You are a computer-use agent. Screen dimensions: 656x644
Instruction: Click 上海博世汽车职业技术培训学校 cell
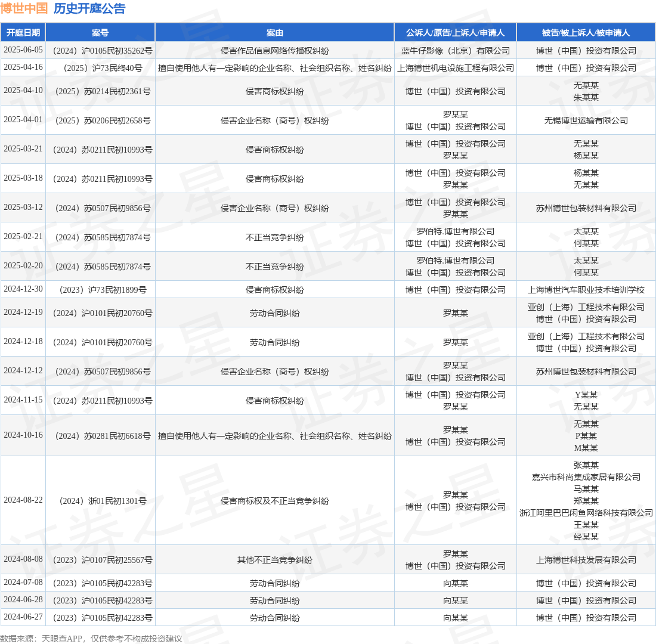tap(586, 290)
